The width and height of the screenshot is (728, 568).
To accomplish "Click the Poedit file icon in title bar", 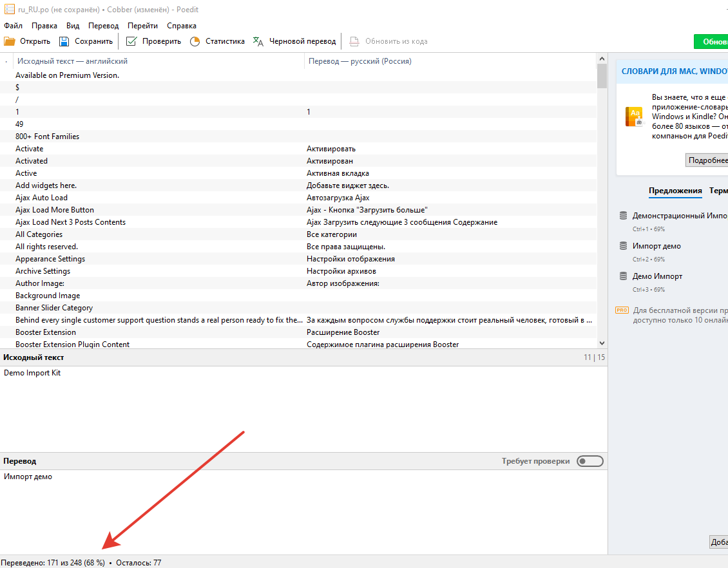I will [9, 9].
